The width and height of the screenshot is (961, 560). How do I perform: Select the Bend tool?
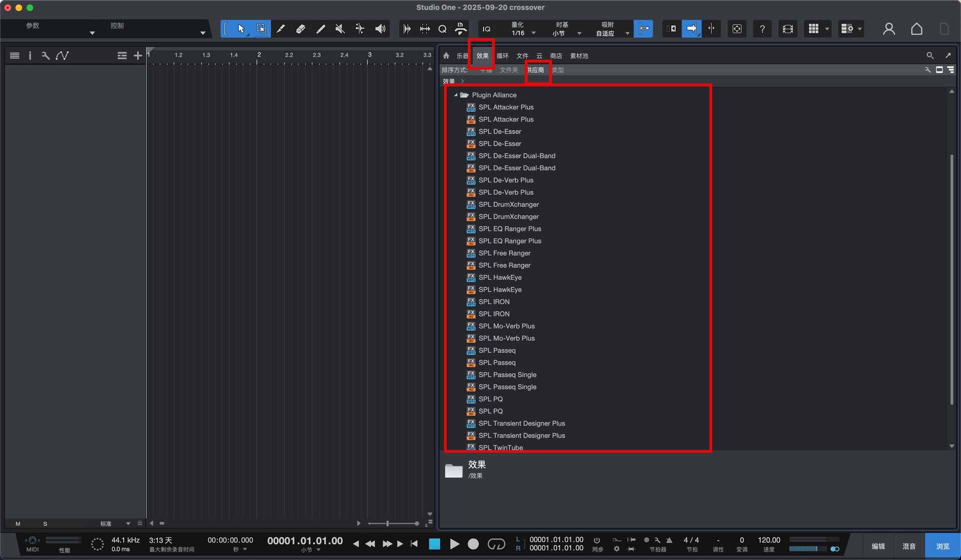coord(360,29)
